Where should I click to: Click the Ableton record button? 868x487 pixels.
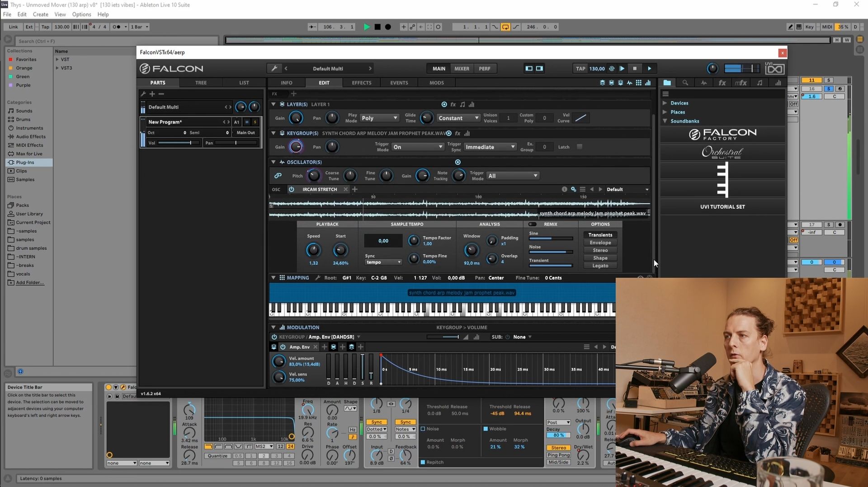point(388,27)
